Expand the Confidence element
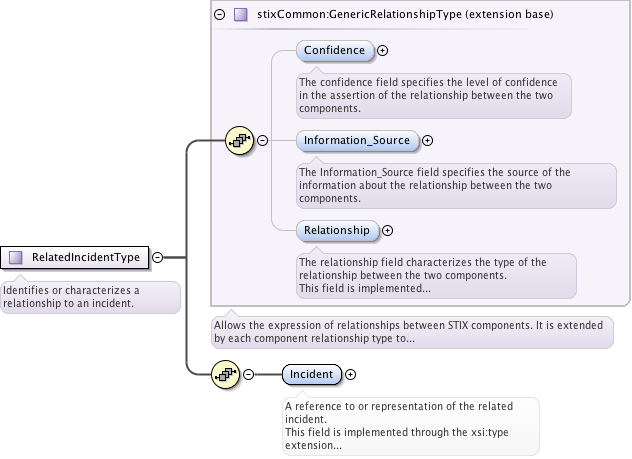The width and height of the screenshot is (632, 459). tap(383, 50)
